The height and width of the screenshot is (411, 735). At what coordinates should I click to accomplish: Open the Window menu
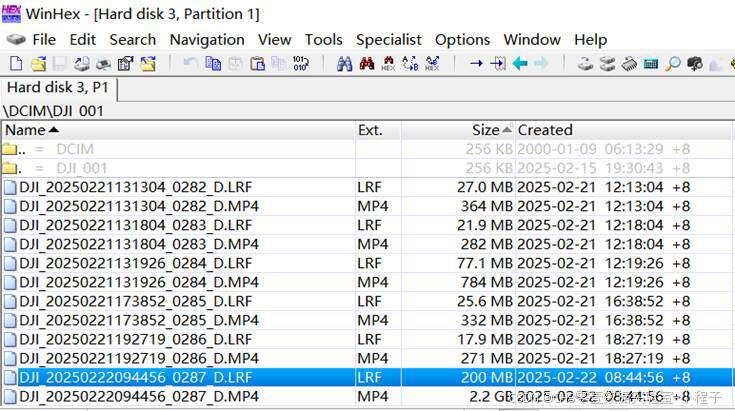[532, 40]
